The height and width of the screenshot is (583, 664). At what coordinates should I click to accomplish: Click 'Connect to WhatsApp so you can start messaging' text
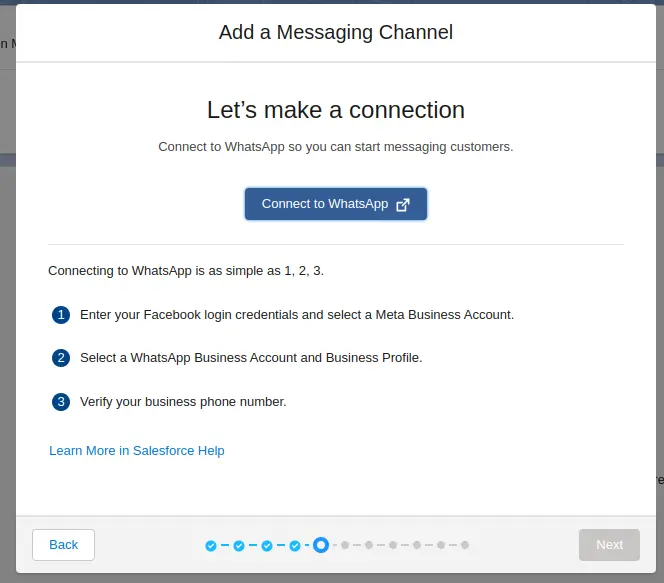click(336, 146)
